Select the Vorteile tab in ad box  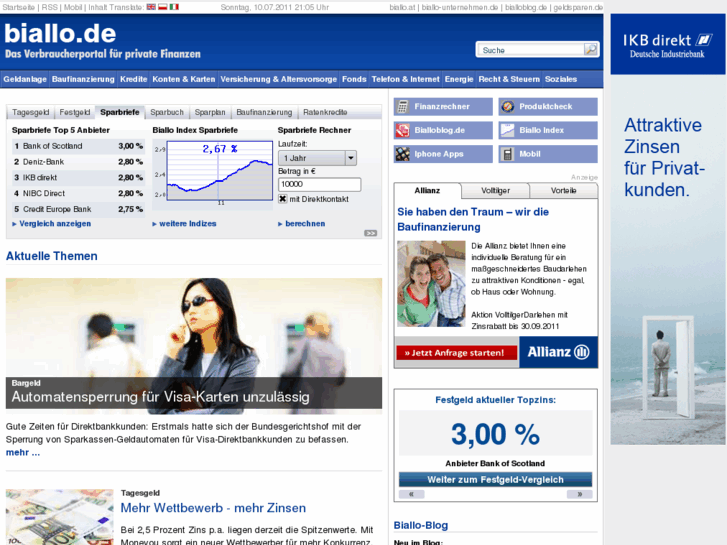(x=563, y=191)
